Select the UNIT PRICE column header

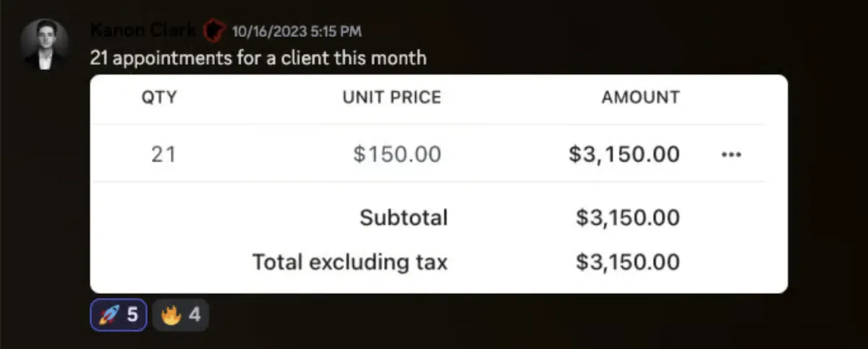[391, 97]
